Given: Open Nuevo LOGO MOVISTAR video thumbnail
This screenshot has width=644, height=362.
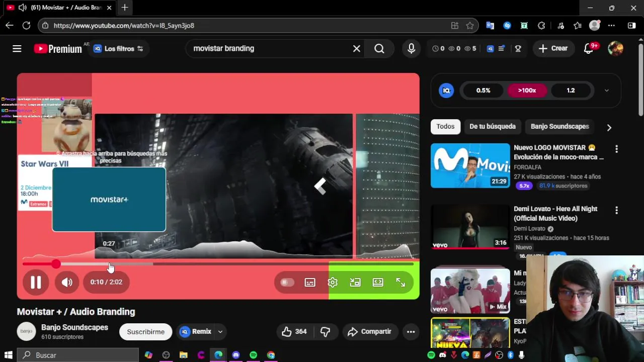Looking at the screenshot, I should coord(470,166).
